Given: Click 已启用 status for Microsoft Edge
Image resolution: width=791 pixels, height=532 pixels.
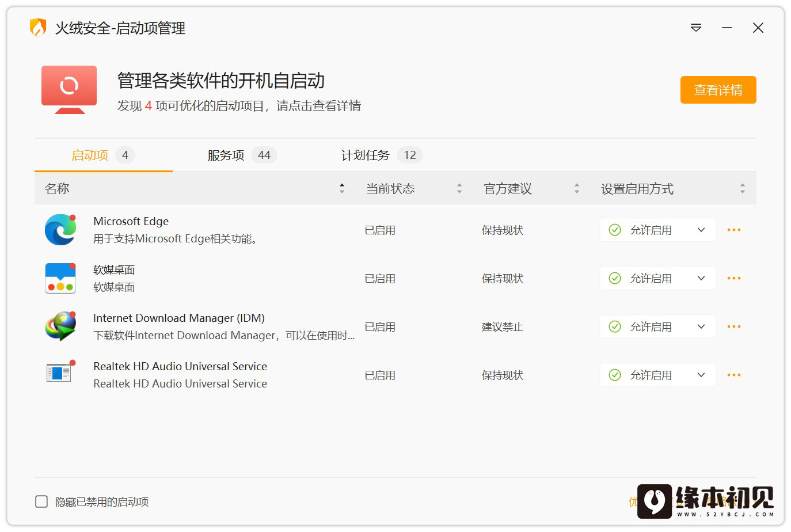Looking at the screenshot, I should [380, 230].
